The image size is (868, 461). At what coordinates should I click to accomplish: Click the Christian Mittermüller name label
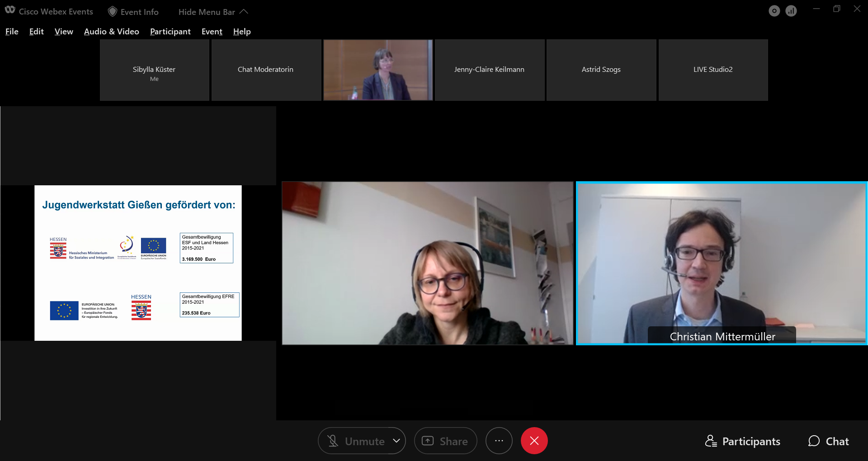pos(722,336)
